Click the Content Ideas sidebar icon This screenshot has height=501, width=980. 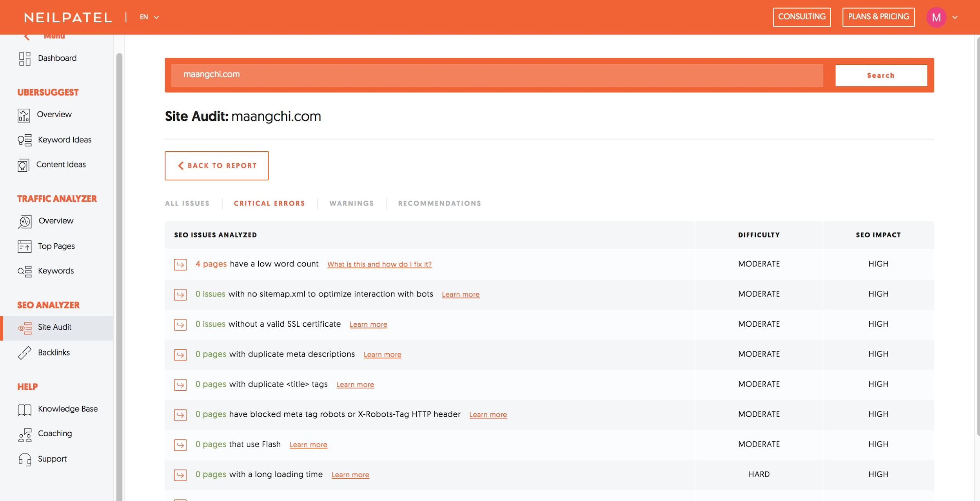pos(23,165)
